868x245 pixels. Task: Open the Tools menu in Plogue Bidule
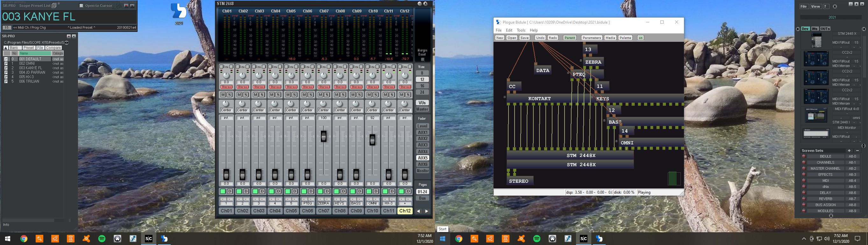pos(521,30)
